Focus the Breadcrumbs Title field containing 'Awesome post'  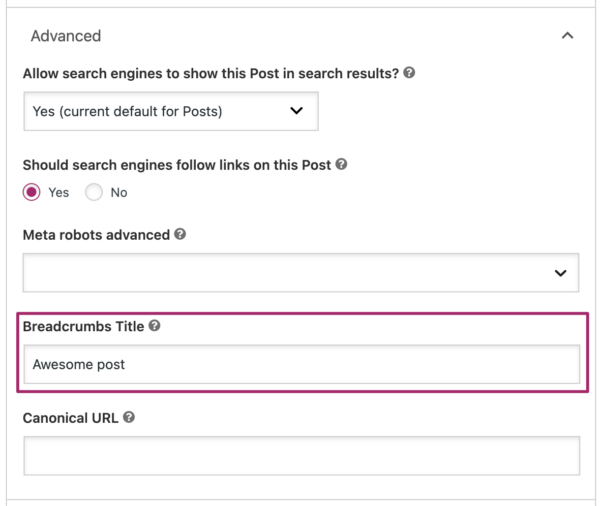(x=300, y=364)
